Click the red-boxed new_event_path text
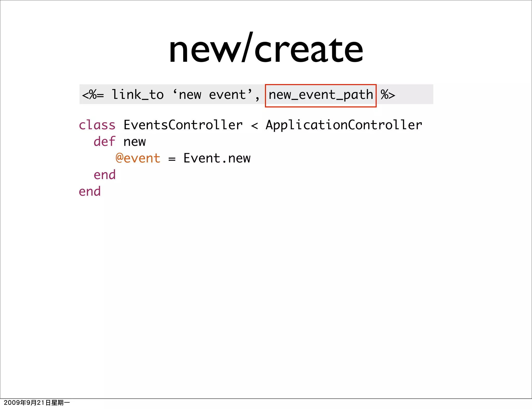Image resolution: width=532 pixels, height=409 pixels. pyautogui.click(x=321, y=95)
